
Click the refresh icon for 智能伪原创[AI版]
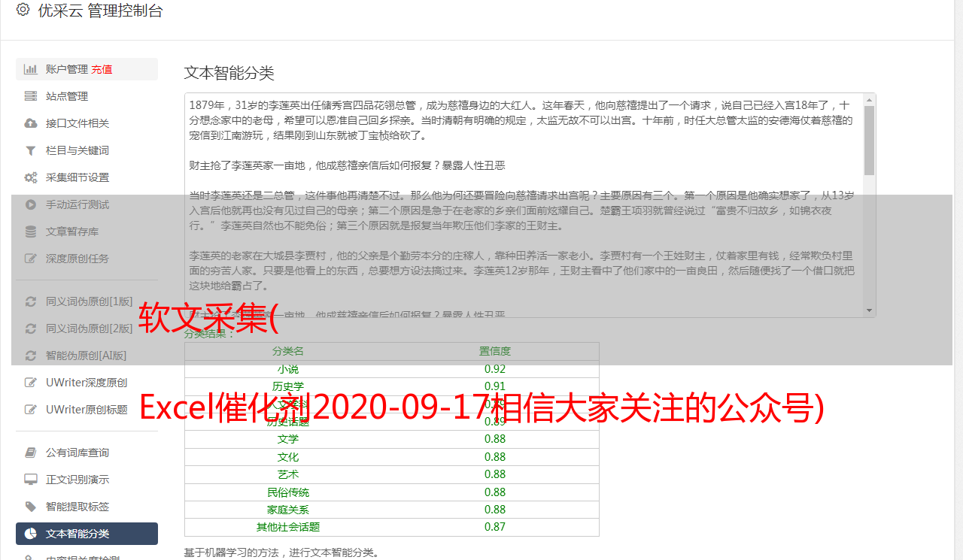31,356
